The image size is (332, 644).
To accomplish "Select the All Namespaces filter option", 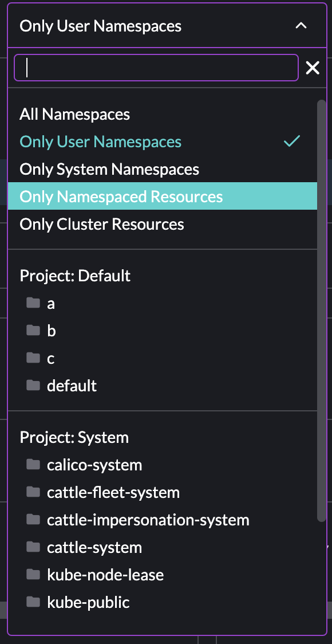I will click(x=74, y=114).
